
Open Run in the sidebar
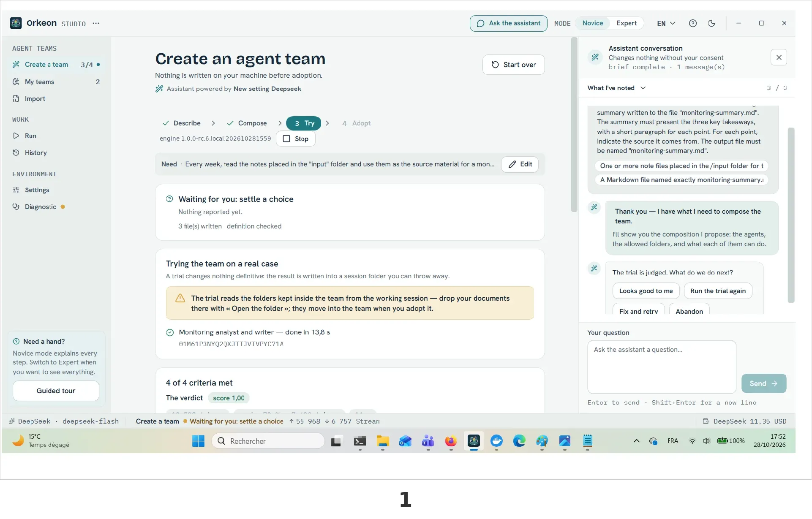tap(56, 136)
